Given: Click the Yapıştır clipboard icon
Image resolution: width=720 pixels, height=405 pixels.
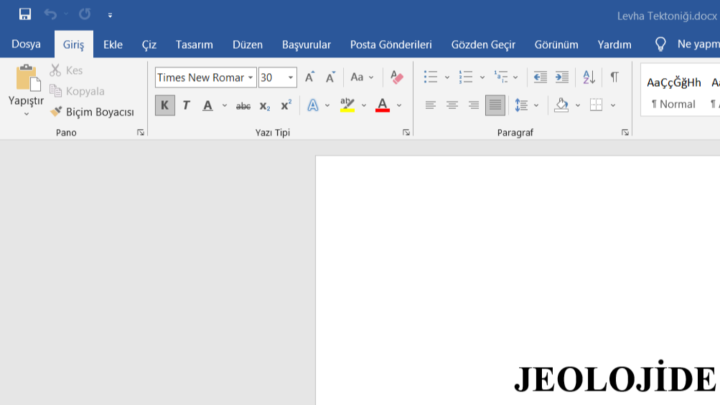Looking at the screenshot, I should click(26, 78).
